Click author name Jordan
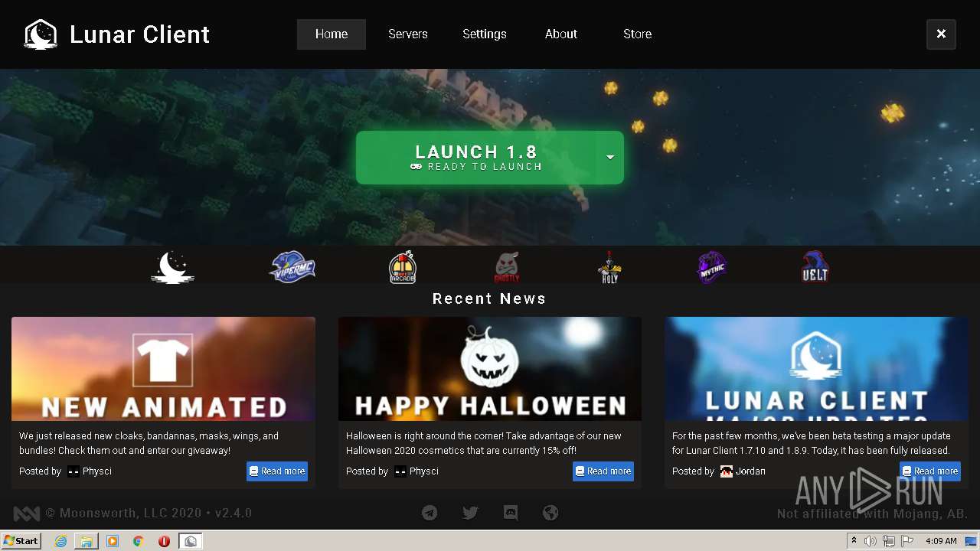 click(750, 471)
